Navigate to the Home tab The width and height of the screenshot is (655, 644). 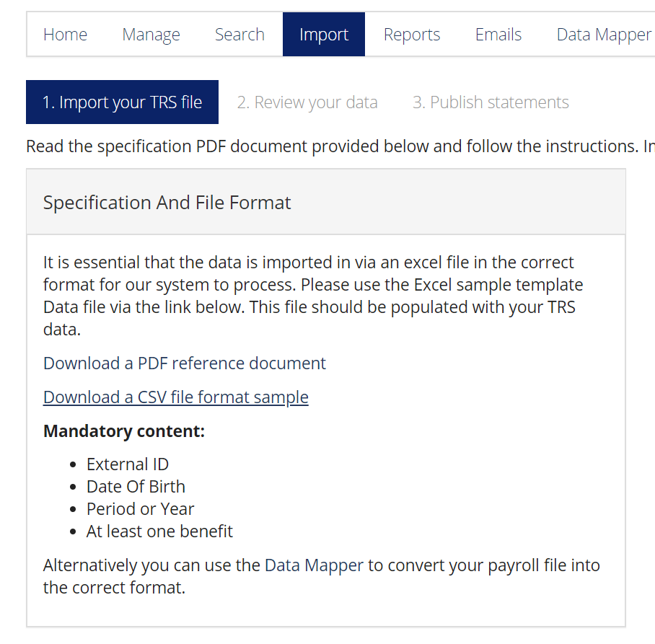coord(65,34)
